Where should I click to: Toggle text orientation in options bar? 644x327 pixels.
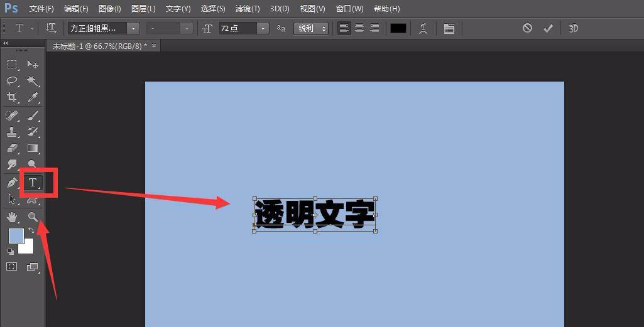[x=51, y=28]
